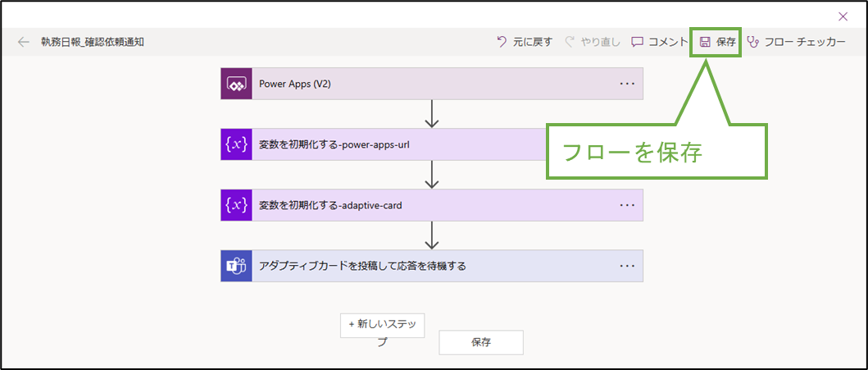The image size is (868, 370).
Task: Open the more menu on the adaptive-card step
Action: click(x=627, y=205)
